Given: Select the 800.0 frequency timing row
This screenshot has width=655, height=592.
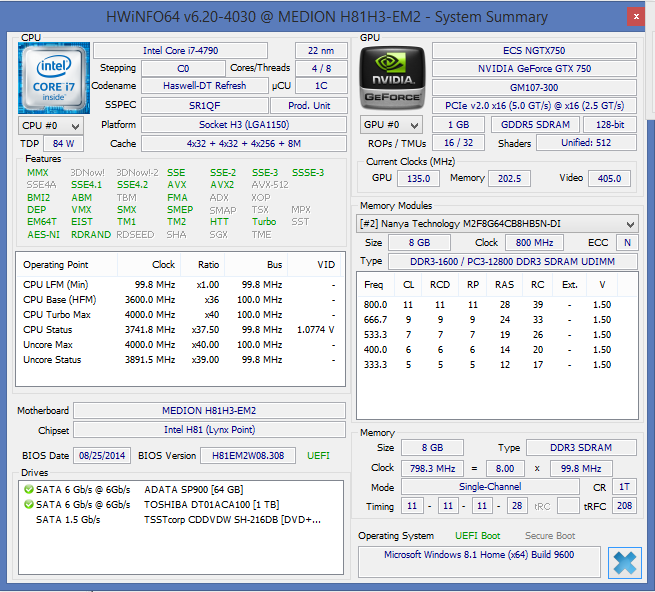Looking at the screenshot, I should (497, 305).
